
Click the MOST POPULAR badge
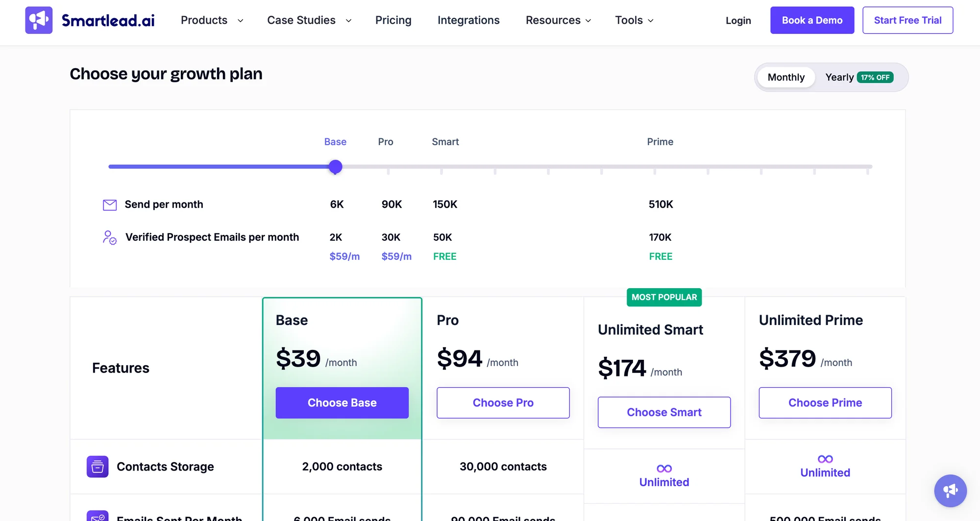(664, 297)
